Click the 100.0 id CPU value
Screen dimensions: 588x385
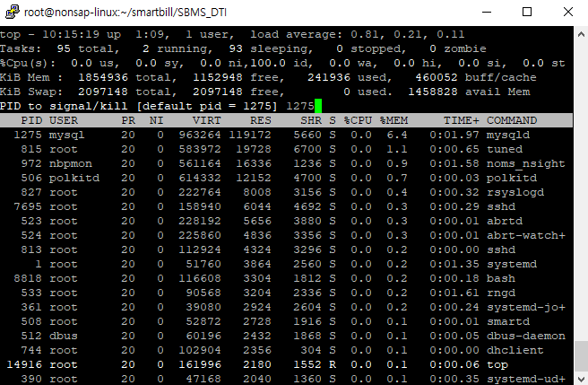[x=268, y=63]
